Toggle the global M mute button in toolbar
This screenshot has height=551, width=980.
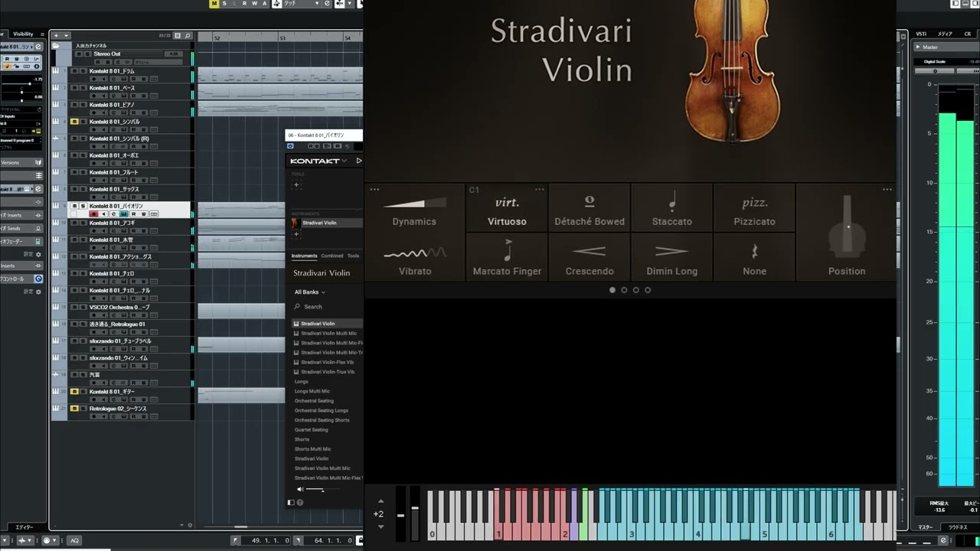pyautogui.click(x=214, y=3)
